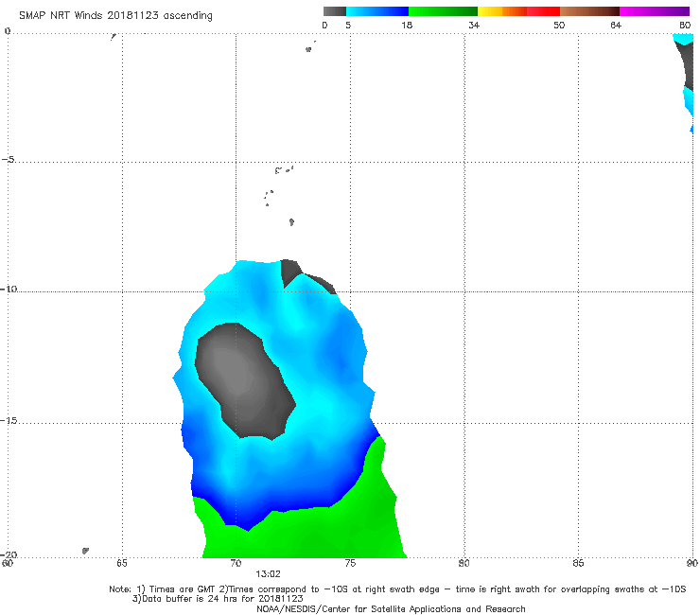
Task: Click the magenta-purple 64-80 color bar segment
Action: tap(655, 11)
